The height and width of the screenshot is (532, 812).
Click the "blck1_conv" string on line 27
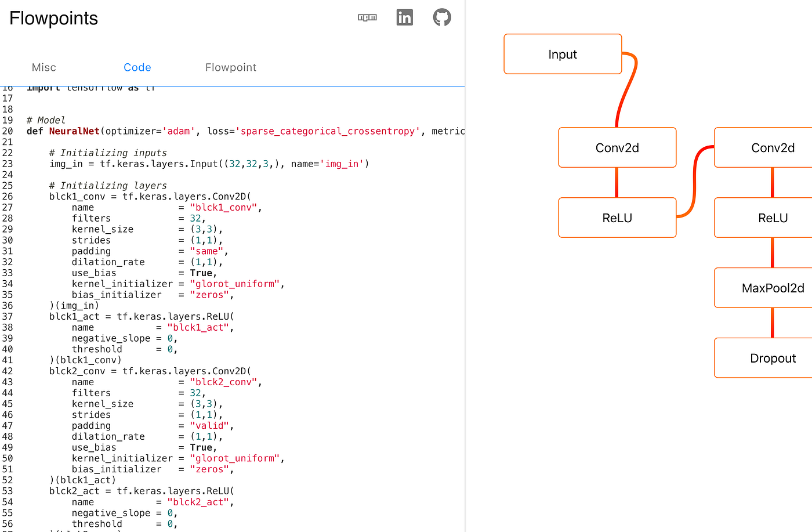pos(223,208)
